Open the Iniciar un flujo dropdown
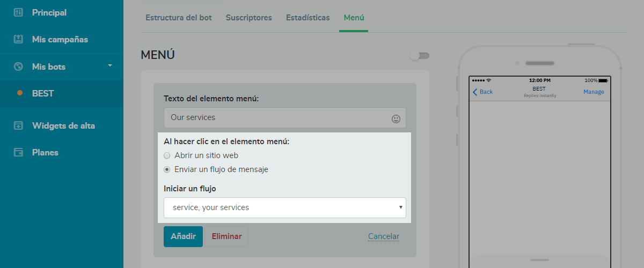 pyautogui.click(x=284, y=207)
